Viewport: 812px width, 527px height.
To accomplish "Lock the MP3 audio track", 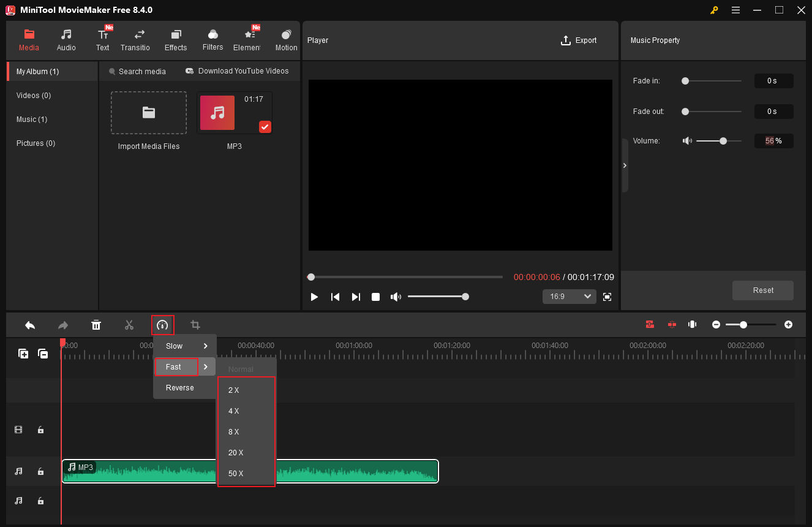I will [x=40, y=471].
